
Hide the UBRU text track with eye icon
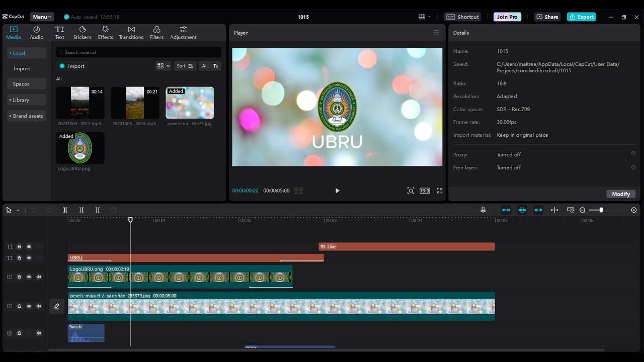(29, 258)
